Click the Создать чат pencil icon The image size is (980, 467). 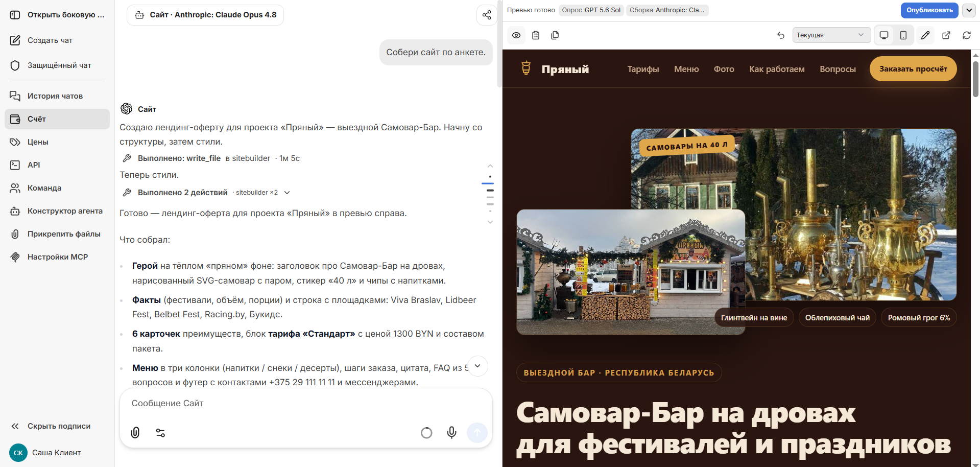click(x=15, y=40)
